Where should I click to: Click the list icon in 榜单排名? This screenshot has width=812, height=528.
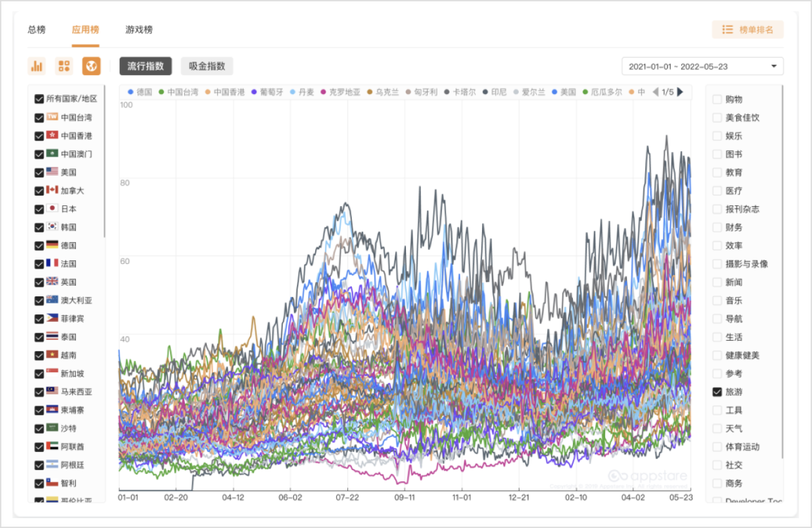pos(728,29)
